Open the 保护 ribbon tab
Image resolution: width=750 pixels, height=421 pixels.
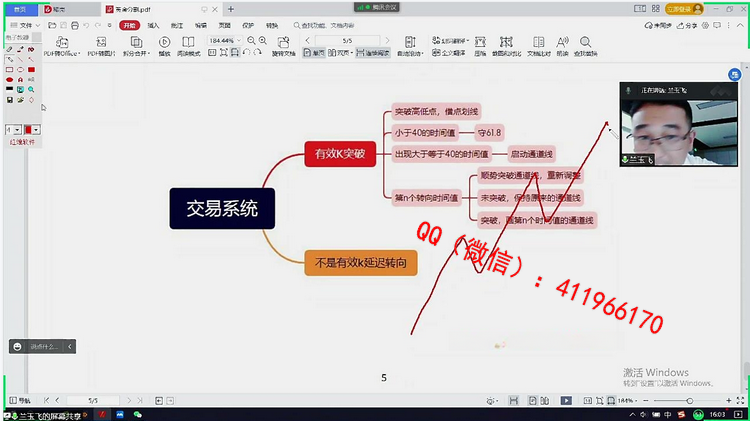click(x=248, y=25)
